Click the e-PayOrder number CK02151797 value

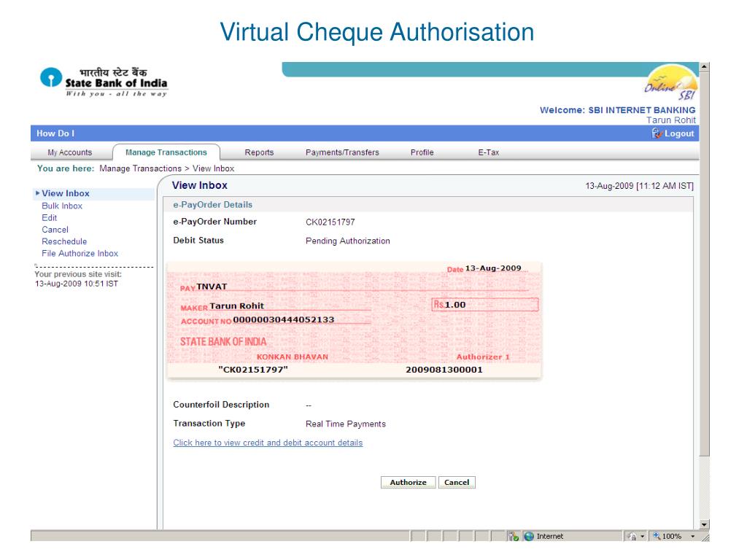(x=330, y=222)
